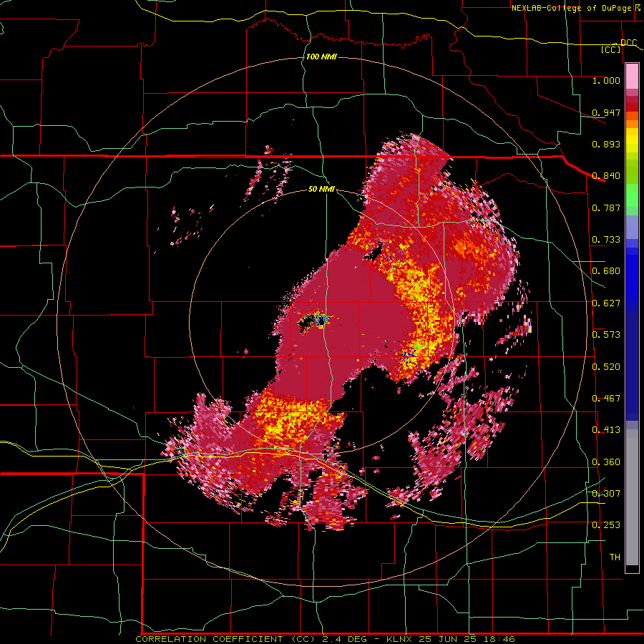Select the 0.360 legend value

click(606, 462)
